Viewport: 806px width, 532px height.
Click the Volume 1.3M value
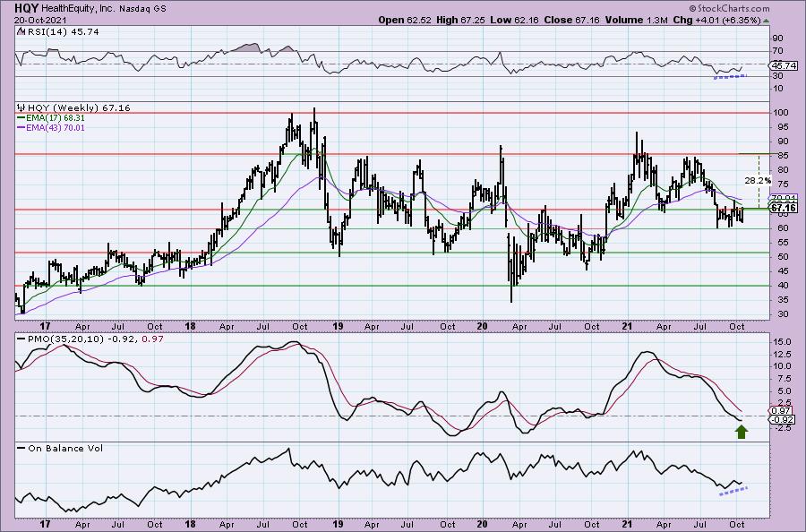click(636, 20)
